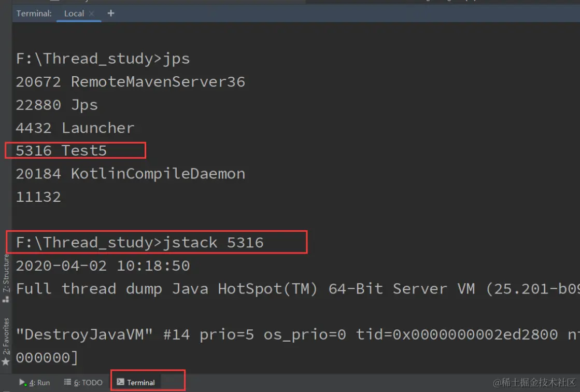Open the Favorites side panel
The width and height of the screenshot is (580, 392).
(x=6, y=336)
